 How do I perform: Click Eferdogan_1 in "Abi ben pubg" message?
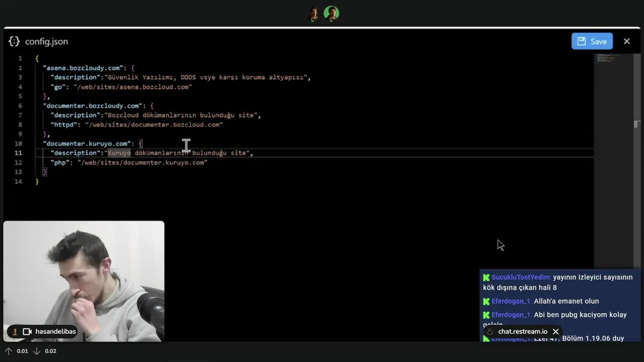coord(511,315)
